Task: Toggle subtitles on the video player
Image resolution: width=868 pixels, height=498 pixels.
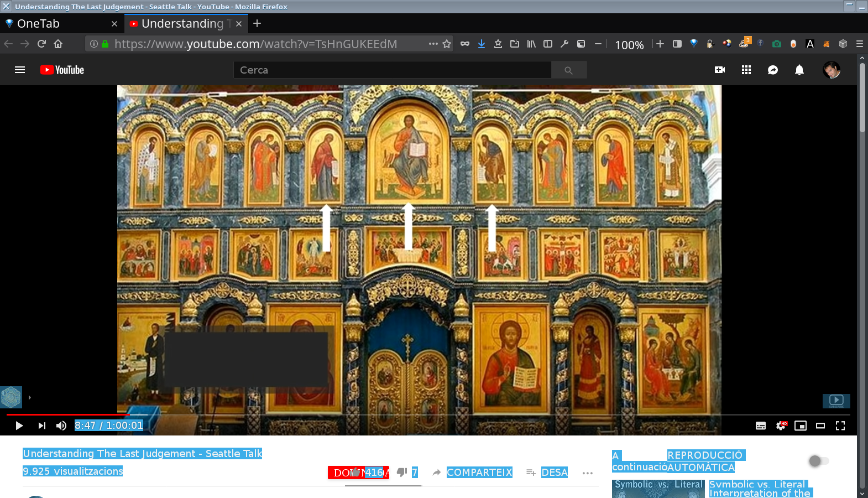Action: tap(761, 426)
